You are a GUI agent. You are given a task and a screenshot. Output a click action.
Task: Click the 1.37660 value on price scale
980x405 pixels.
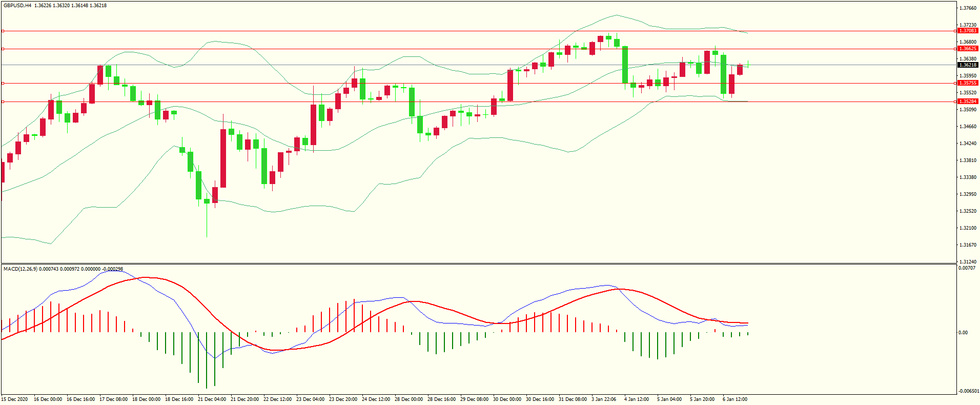[x=968, y=8]
